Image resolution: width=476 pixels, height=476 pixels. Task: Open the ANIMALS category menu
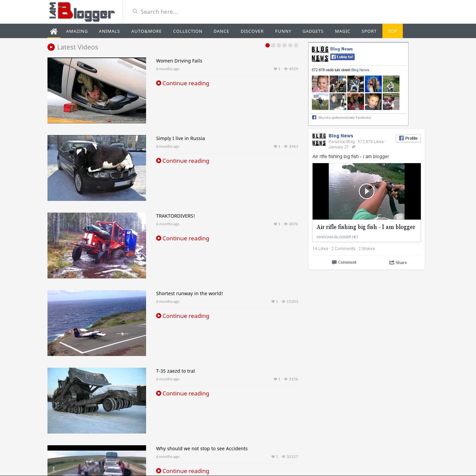tap(109, 31)
